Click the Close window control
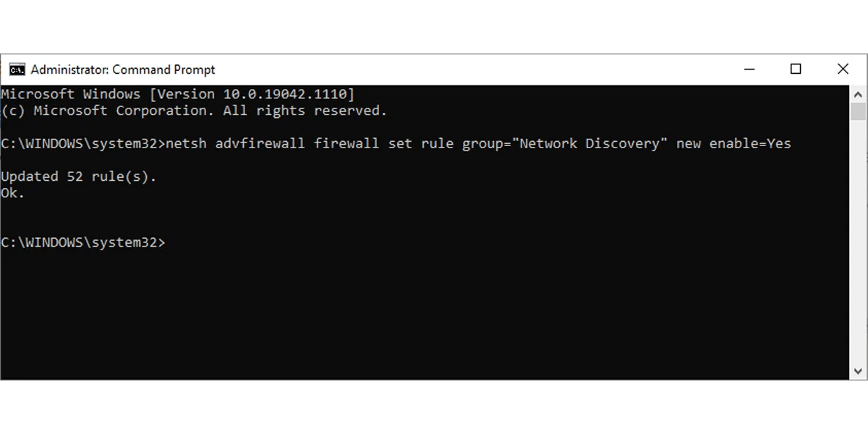868x434 pixels. (x=843, y=69)
